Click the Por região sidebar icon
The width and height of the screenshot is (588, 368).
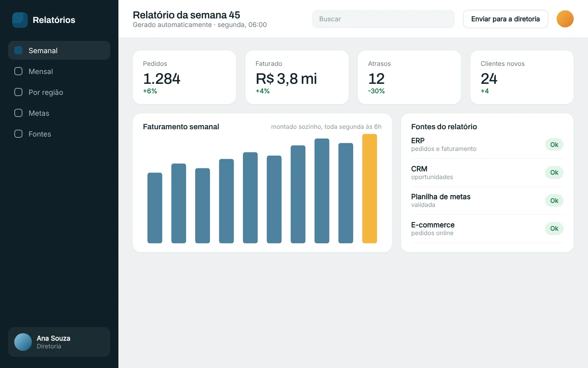point(18,92)
